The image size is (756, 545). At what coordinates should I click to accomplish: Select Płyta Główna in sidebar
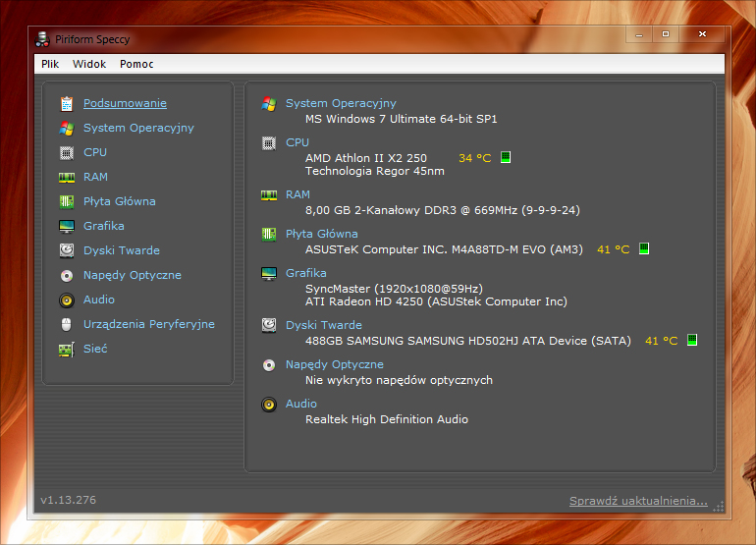point(119,201)
